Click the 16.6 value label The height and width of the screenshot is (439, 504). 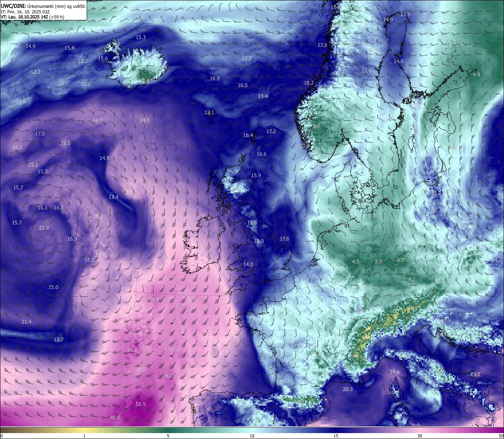(261, 154)
